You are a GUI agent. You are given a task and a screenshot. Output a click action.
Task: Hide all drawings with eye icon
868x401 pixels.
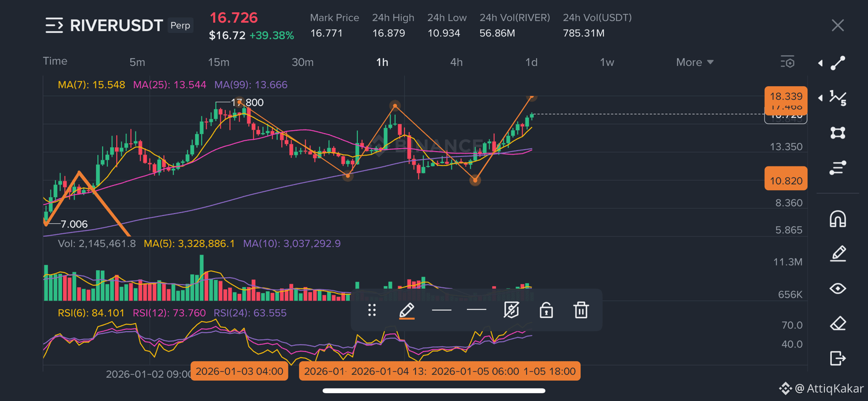click(x=838, y=289)
